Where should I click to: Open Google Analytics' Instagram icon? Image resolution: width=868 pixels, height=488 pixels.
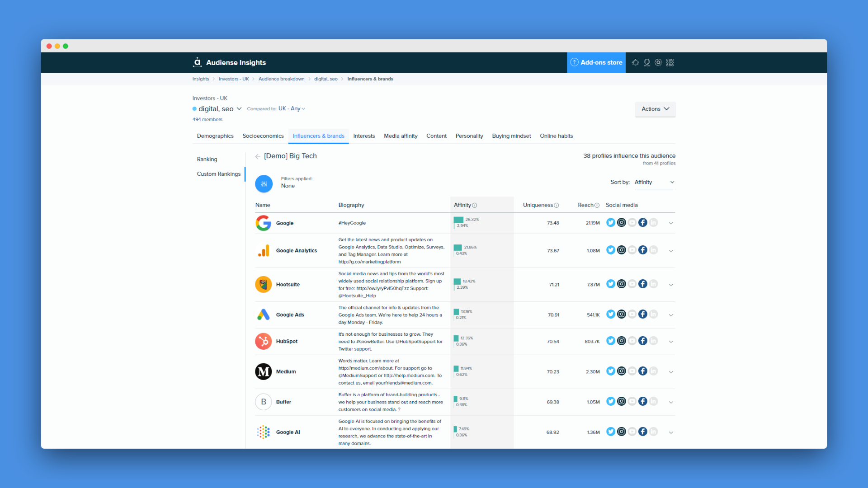tap(622, 250)
